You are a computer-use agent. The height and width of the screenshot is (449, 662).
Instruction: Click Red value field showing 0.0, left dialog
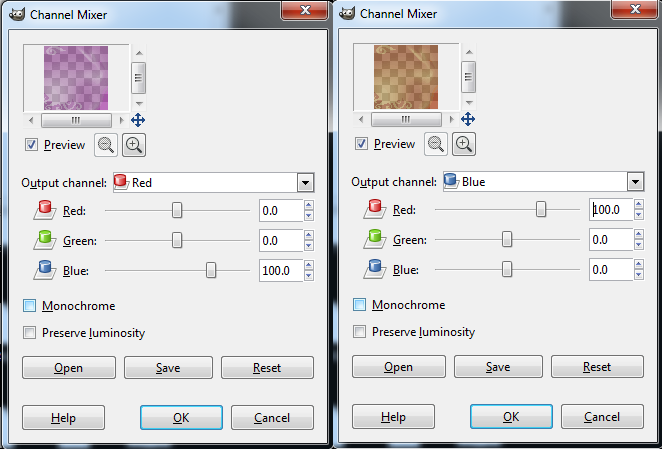282,210
